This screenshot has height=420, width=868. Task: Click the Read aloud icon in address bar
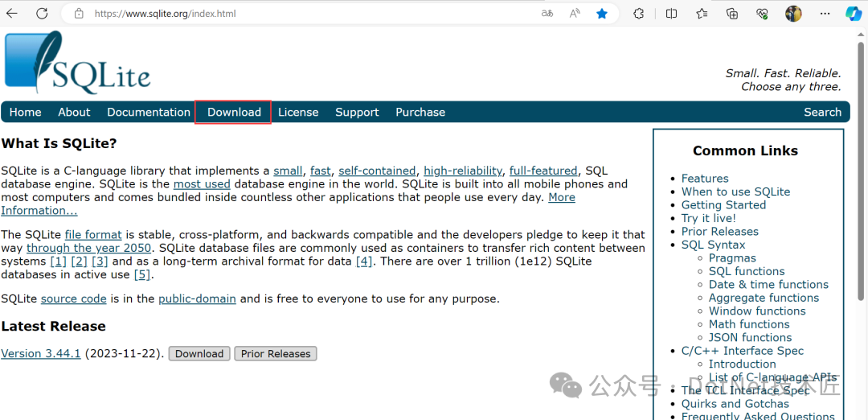(x=575, y=14)
